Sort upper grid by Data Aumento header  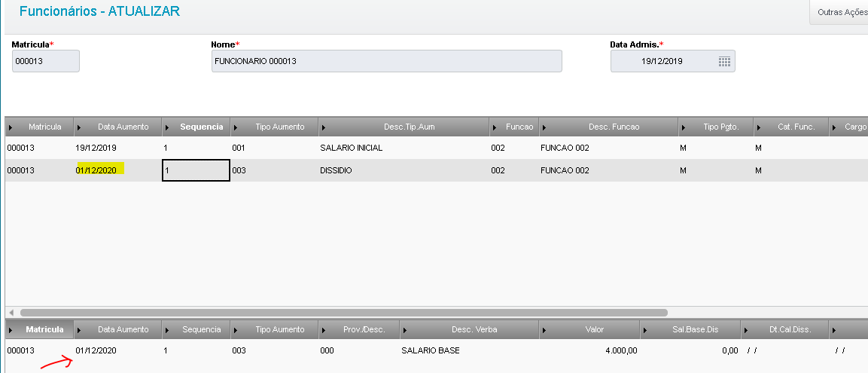(x=118, y=127)
